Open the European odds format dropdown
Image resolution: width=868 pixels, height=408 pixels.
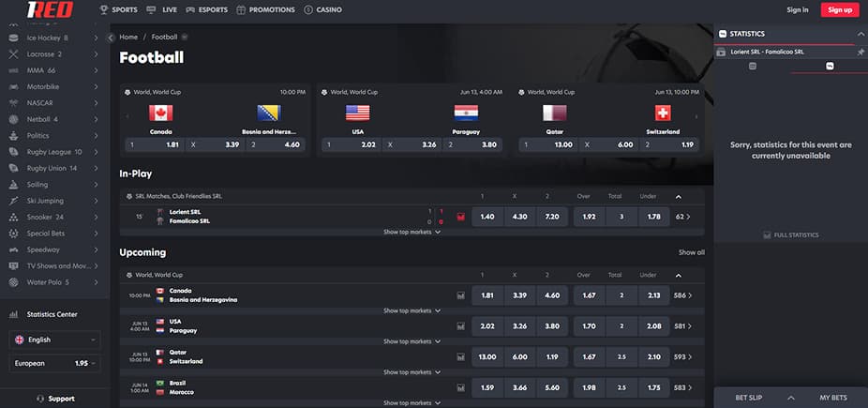pyautogui.click(x=54, y=364)
